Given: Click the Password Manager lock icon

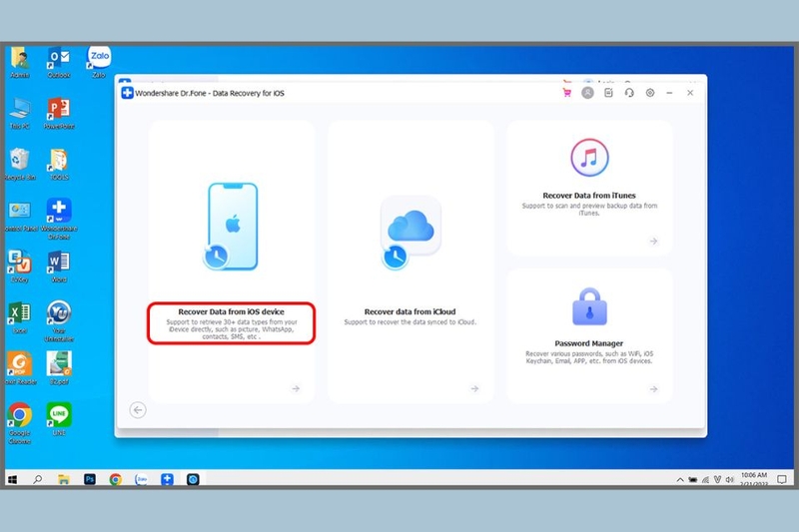Looking at the screenshot, I should (589, 306).
